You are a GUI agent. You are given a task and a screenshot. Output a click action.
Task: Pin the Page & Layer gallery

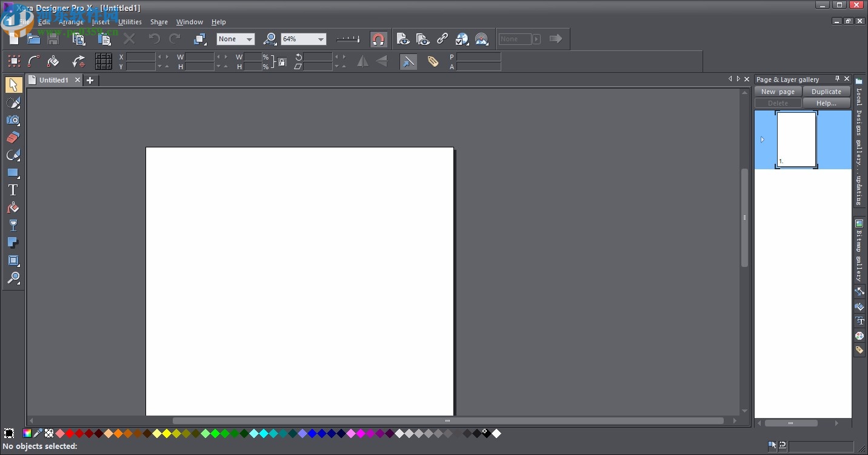[838, 79]
